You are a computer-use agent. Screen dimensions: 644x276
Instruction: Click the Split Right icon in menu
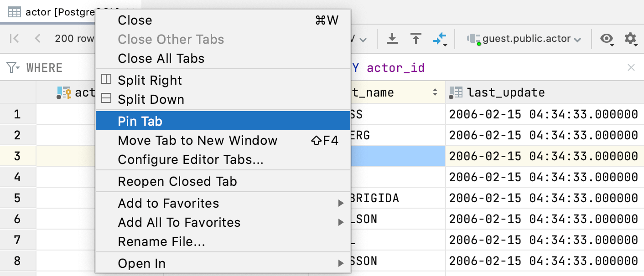(106, 80)
